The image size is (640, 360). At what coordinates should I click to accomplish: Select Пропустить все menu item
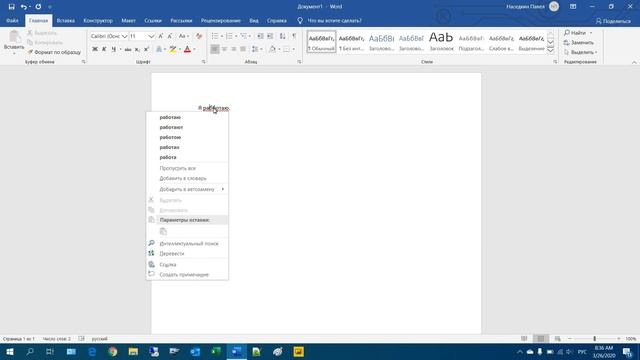(187, 168)
